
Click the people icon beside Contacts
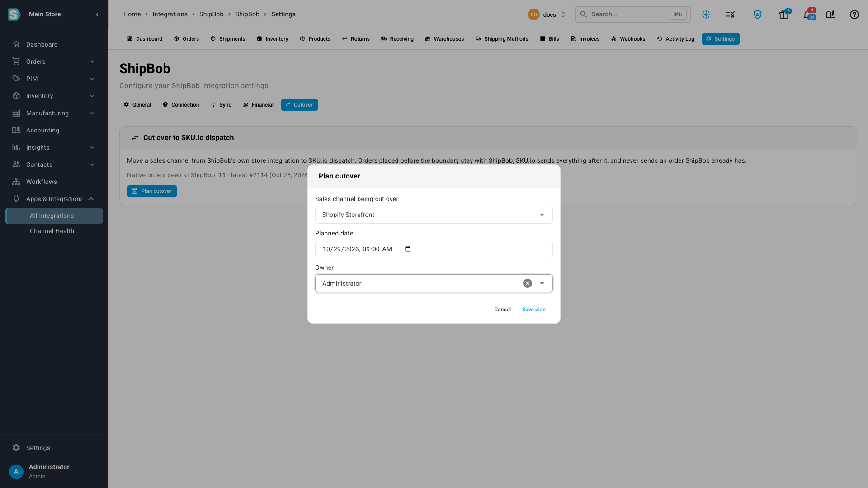pyautogui.click(x=16, y=164)
